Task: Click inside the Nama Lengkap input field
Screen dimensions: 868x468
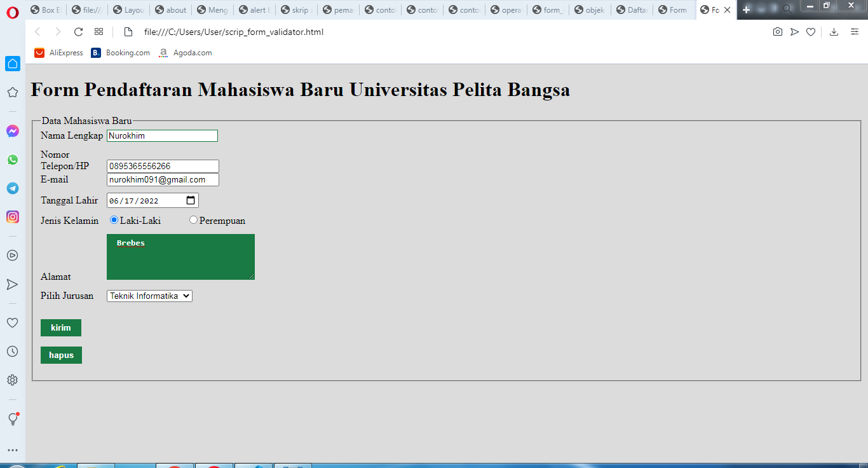Action: pos(162,135)
